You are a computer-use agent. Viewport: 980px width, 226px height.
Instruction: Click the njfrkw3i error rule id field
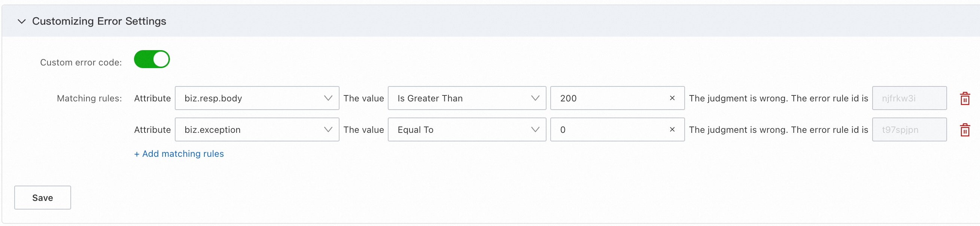[909, 98]
